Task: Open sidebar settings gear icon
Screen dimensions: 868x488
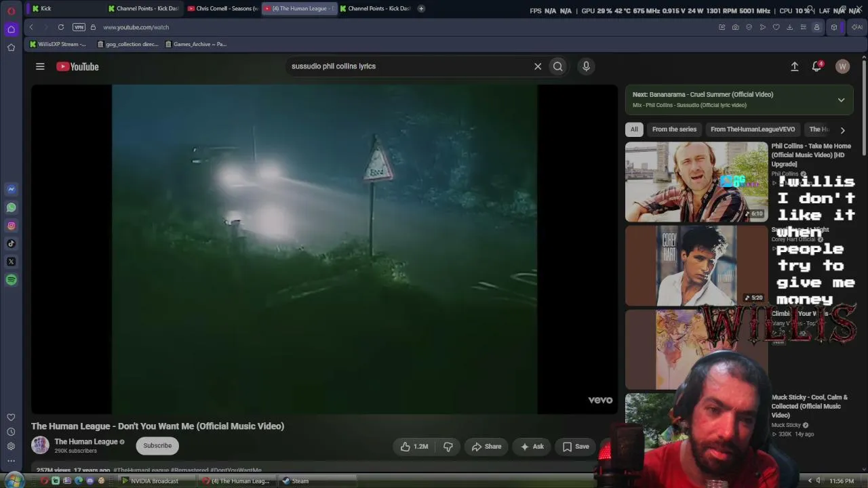Action: point(11,446)
